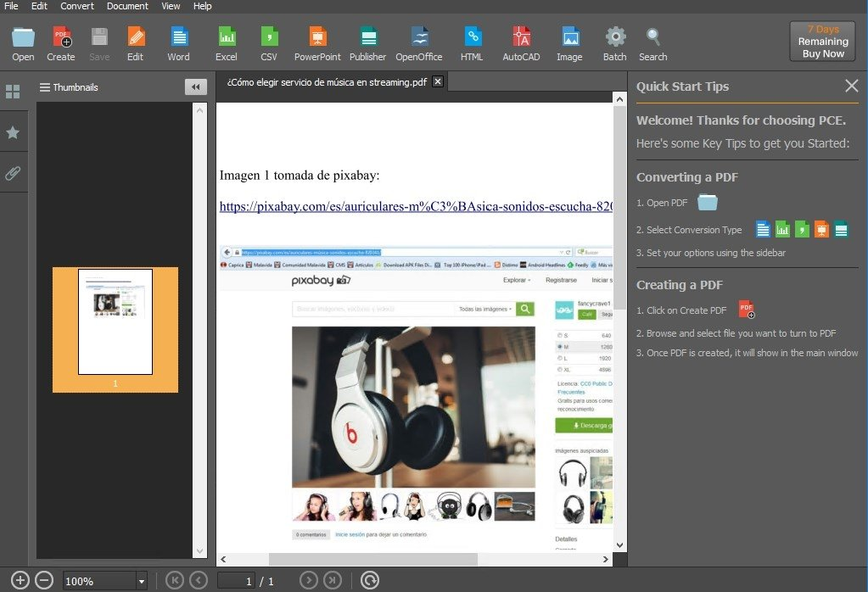Click the CSV icon in Quick Start Tips
This screenshot has height=592, width=868.
click(x=802, y=229)
